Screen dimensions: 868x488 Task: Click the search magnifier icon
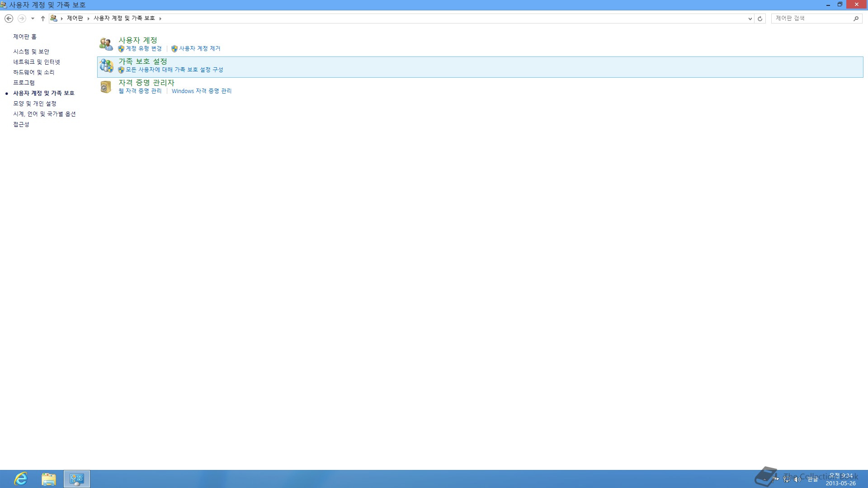coord(856,19)
